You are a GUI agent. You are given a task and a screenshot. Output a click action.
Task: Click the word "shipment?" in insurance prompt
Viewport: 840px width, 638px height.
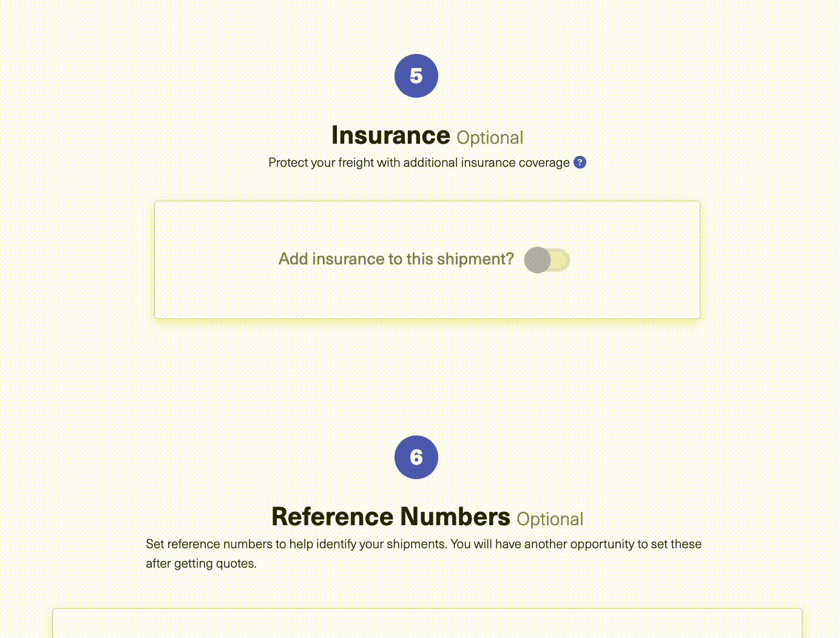pyautogui.click(x=475, y=259)
